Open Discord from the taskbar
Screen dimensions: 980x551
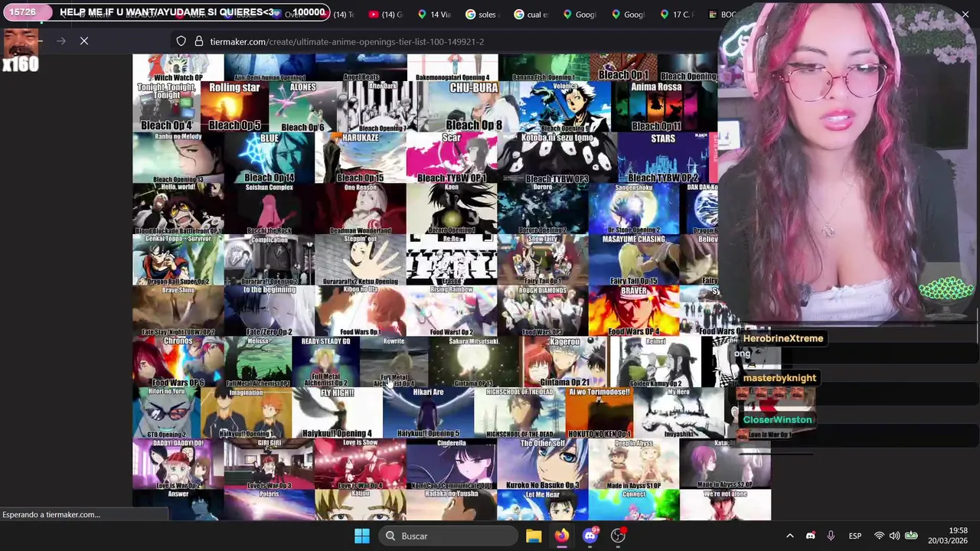590,536
